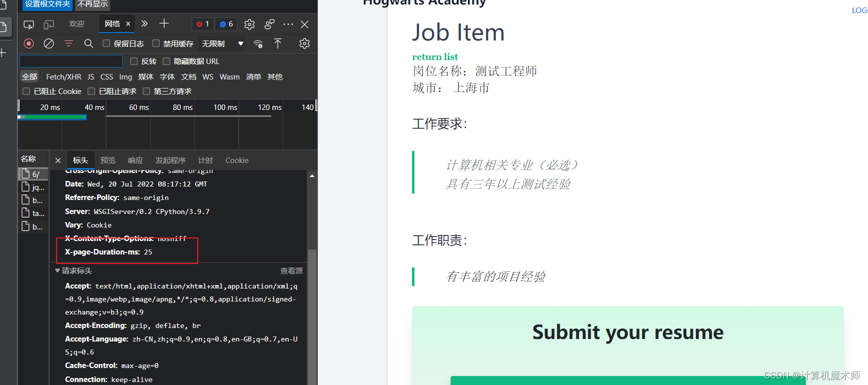The width and height of the screenshot is (868, 385).
Task: Filter by CSS requests
Action: point(107,76)
